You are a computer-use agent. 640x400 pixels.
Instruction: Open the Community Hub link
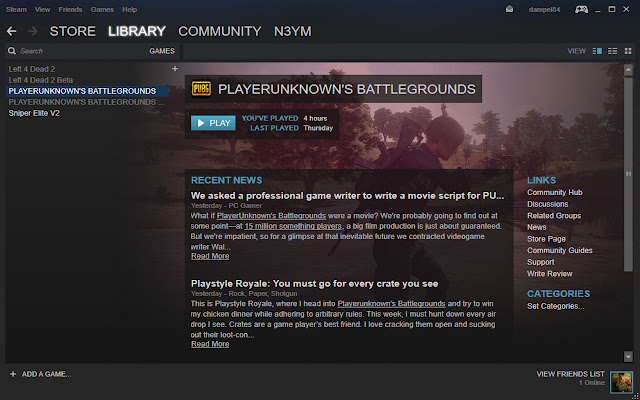(555, 192)
